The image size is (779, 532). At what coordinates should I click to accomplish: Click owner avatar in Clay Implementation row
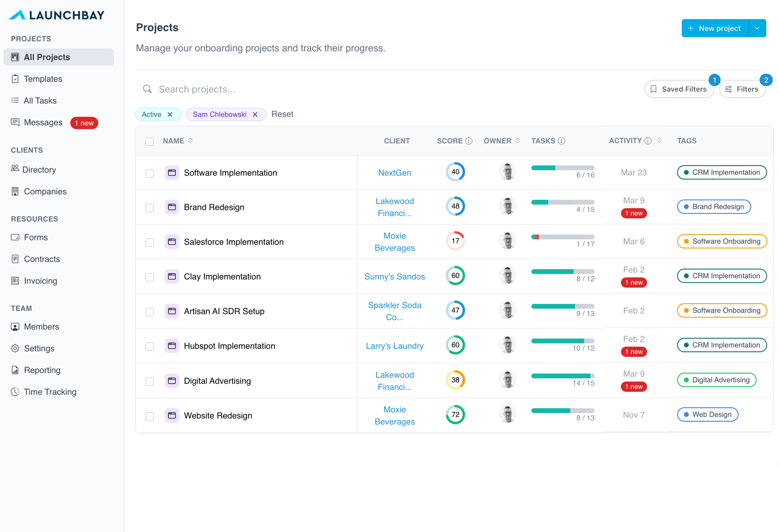(508, 275)
